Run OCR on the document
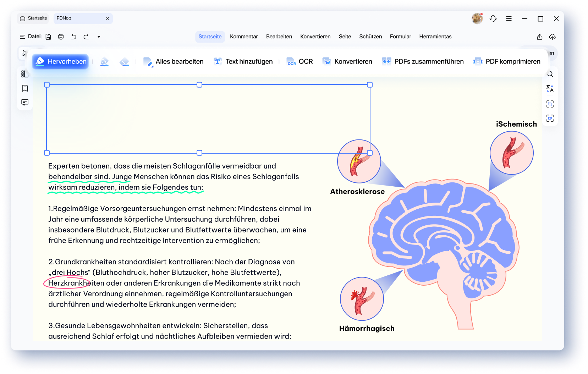This screenshot has width=588, height=374. [300, 61]
